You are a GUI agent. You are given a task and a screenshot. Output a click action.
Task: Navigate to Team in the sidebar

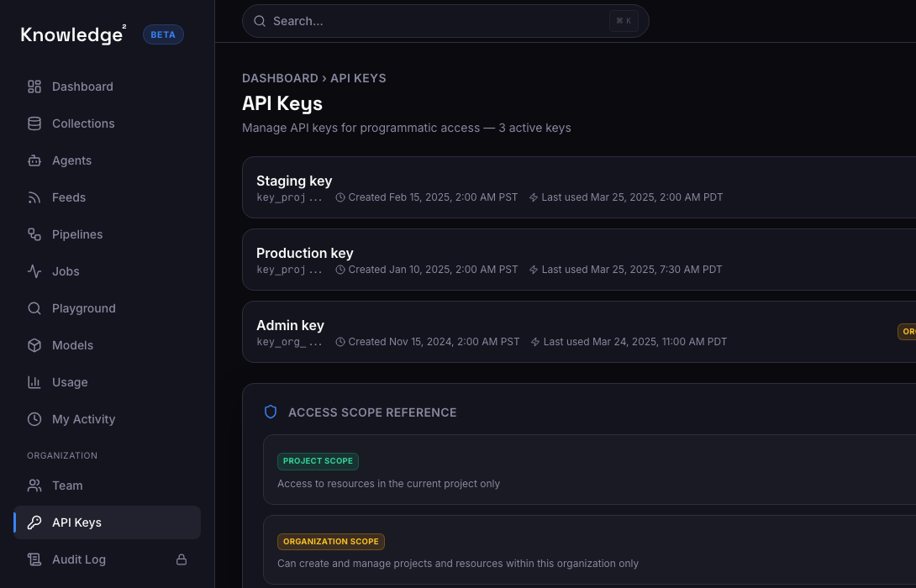coord(66,486)
